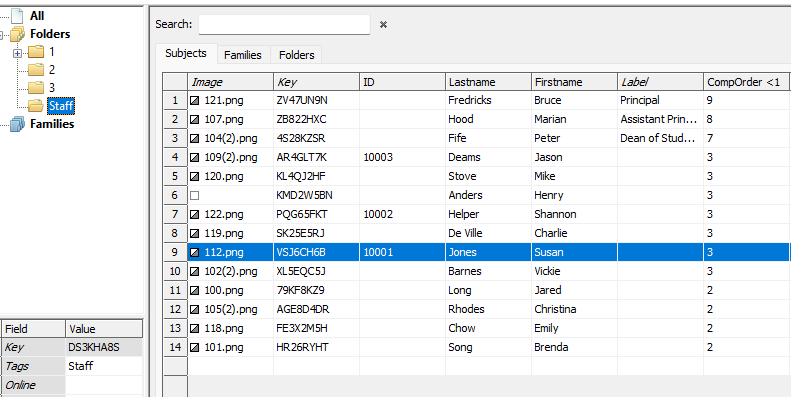Open the Folders tab
This screenshot has height=397, width=791.
[297, 55]
